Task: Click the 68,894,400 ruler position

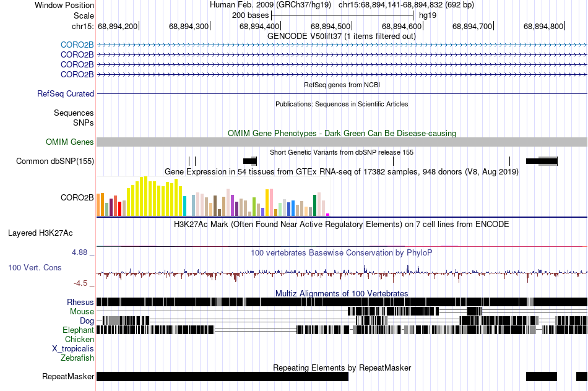Action: point(259,26)
